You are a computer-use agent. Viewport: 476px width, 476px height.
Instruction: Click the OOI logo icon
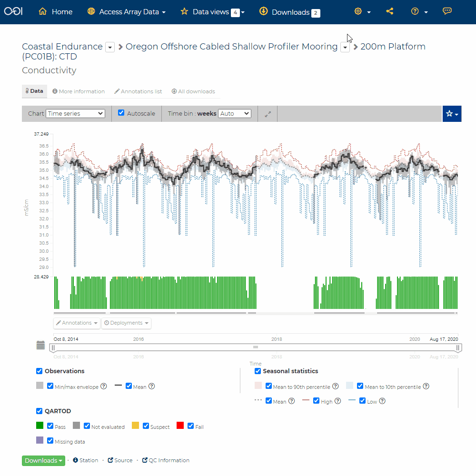coord(13,11)
